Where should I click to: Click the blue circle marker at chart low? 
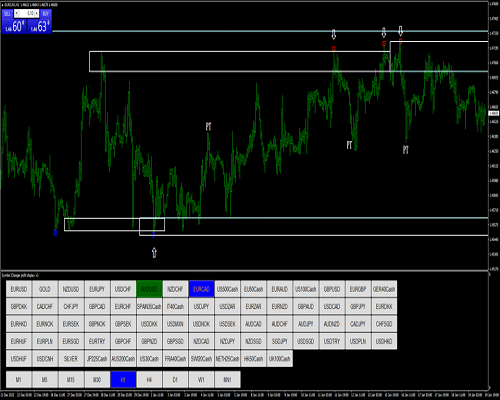(55, 233)
